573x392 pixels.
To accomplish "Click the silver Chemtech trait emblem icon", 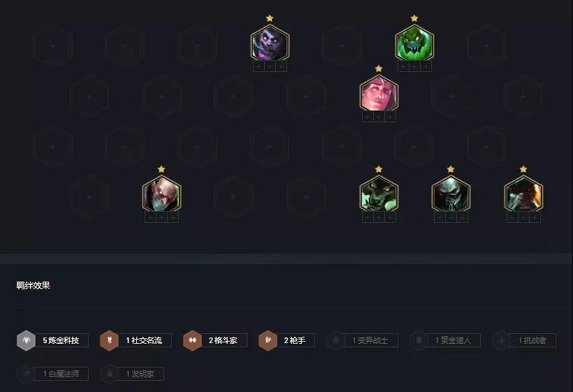I will [26, 340].
